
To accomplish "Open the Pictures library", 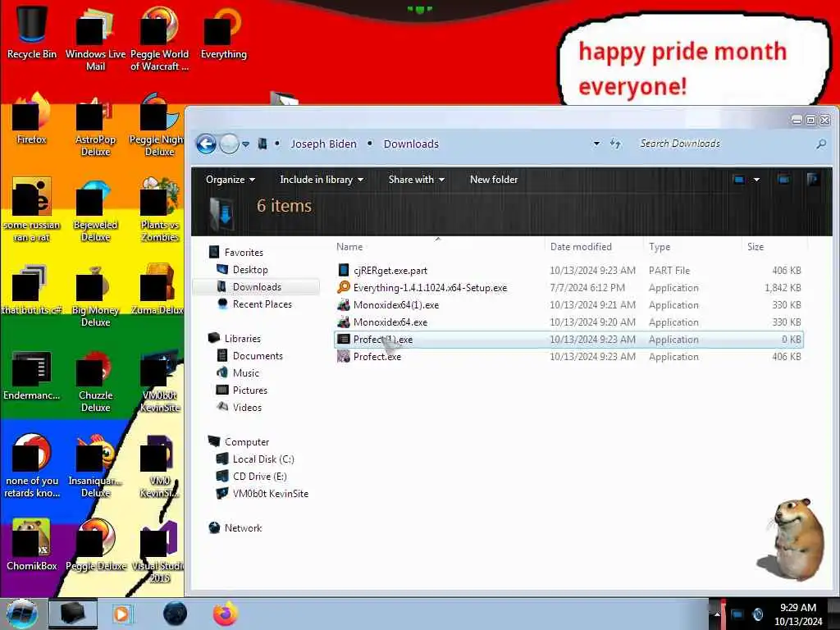I will pos(249,390).
